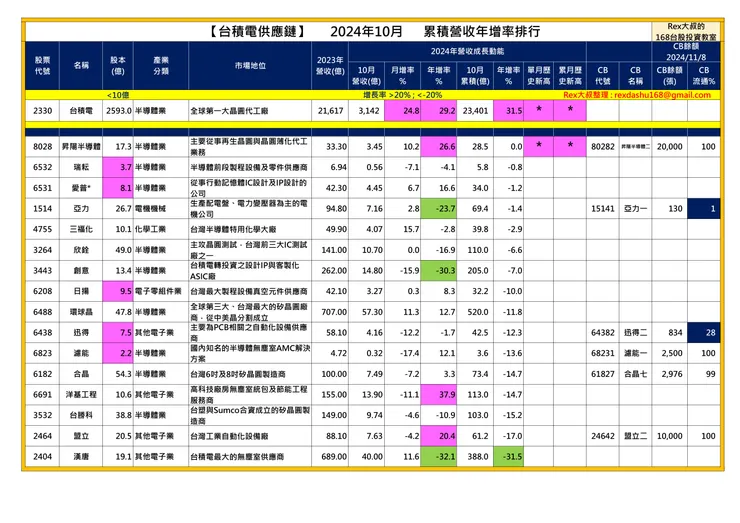The height and width of the screenshot is (523, 740).
Task: Select CB code "80282" cell
Action: [603, 147]
